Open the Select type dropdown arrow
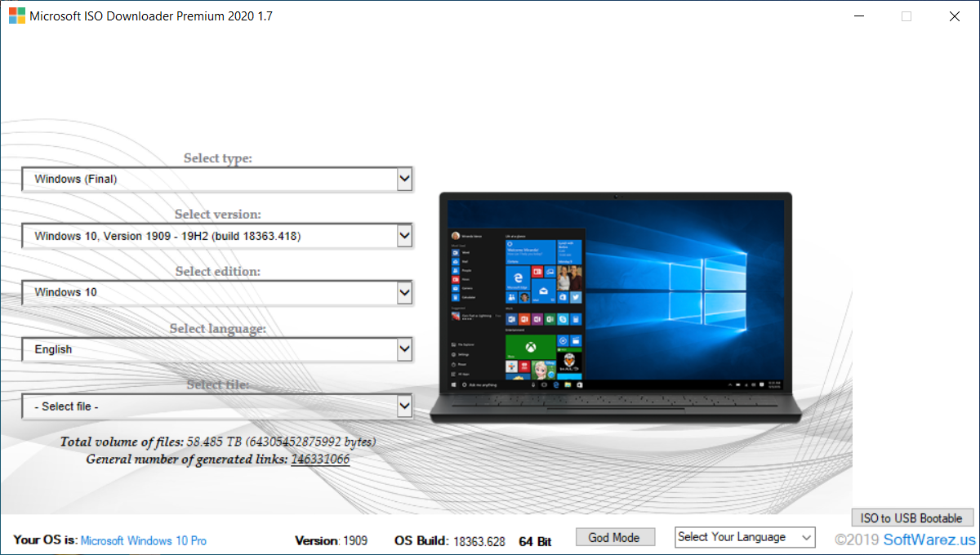Screen dimensions: 980x555 [x=404, y=179]
